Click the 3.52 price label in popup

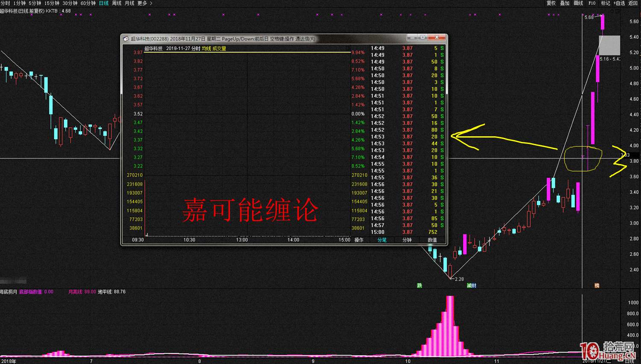coord(138,114)
